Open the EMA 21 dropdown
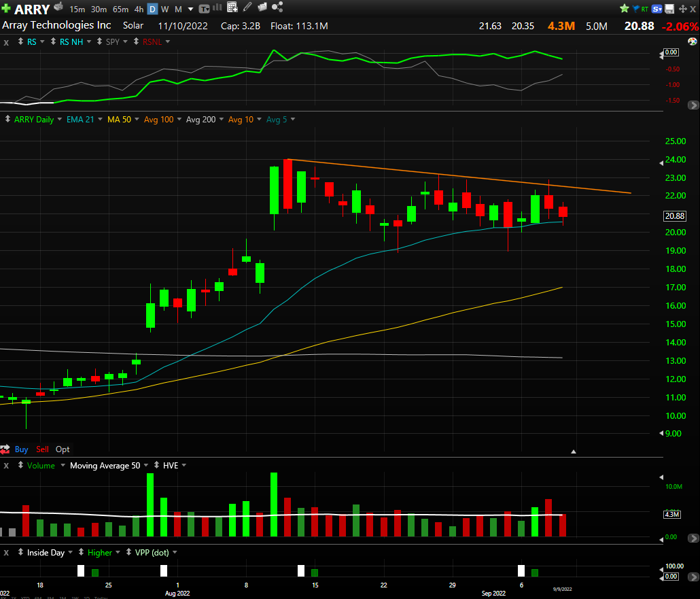 click(x=100, y=119)
